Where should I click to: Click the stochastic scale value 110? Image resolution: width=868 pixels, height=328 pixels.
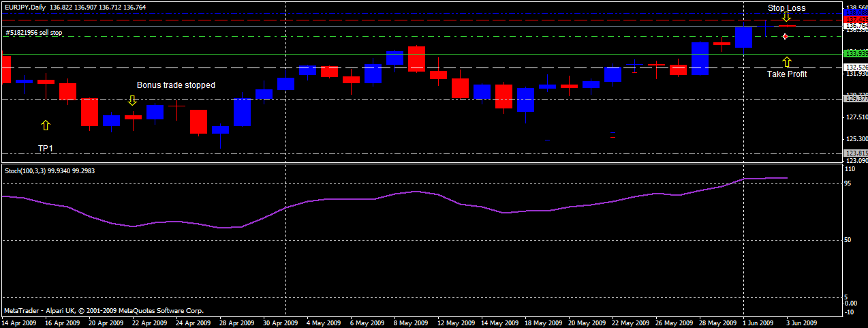[850, 168]
